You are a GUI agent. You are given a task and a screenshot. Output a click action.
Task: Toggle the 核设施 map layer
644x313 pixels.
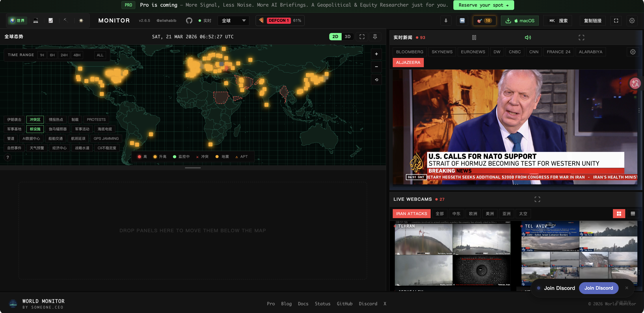coord(35,129)
